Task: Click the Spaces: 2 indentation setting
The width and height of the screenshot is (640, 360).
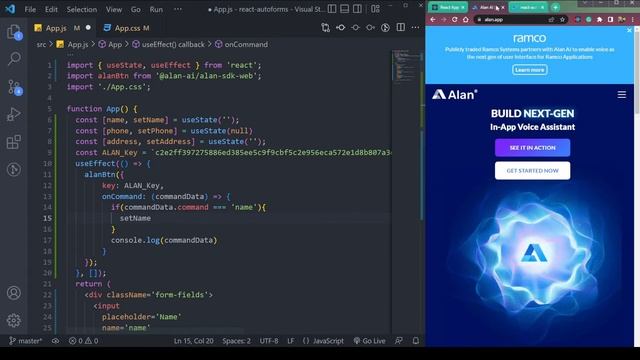Action: (236, 341)
